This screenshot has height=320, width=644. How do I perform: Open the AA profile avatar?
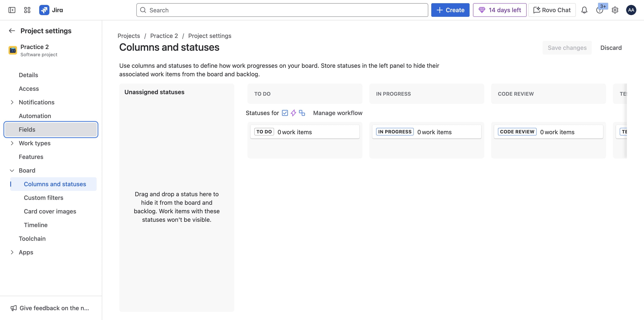click(x=631, y=10)
